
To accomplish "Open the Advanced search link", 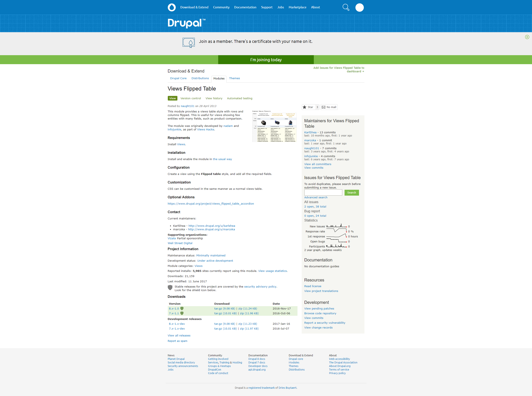I will tap(315, 197).
